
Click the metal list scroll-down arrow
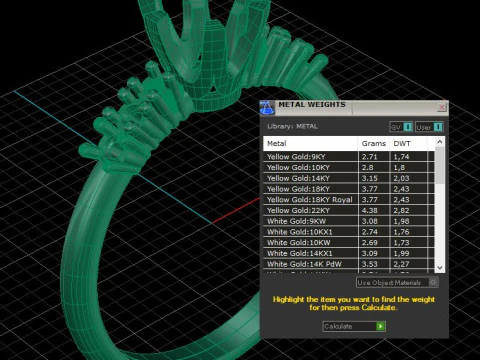[x=440, y=268]
